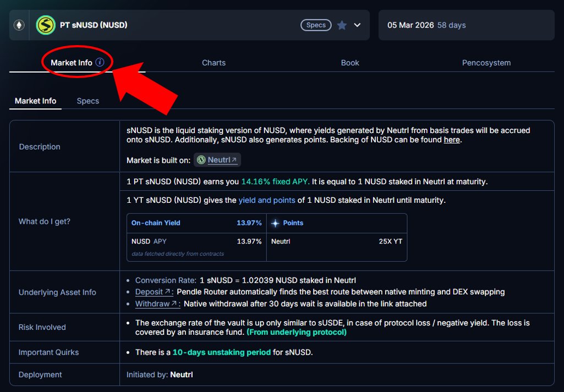Click the data fetched directly from contracts note
The image size is (564, 392).
pyautogui.click(x=178, y=253)
